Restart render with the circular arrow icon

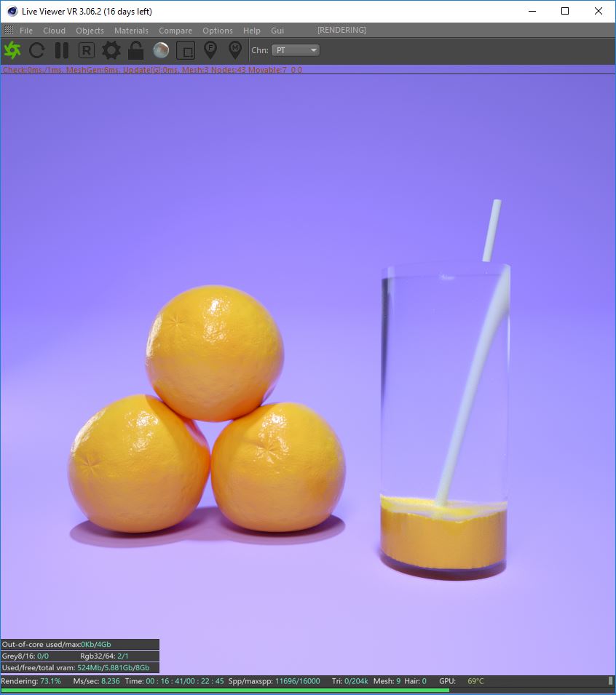pos(37,50)
